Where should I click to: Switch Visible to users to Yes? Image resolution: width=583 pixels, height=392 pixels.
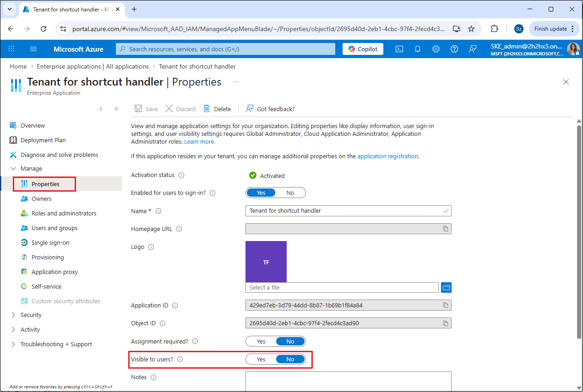(x=261, y=359)
